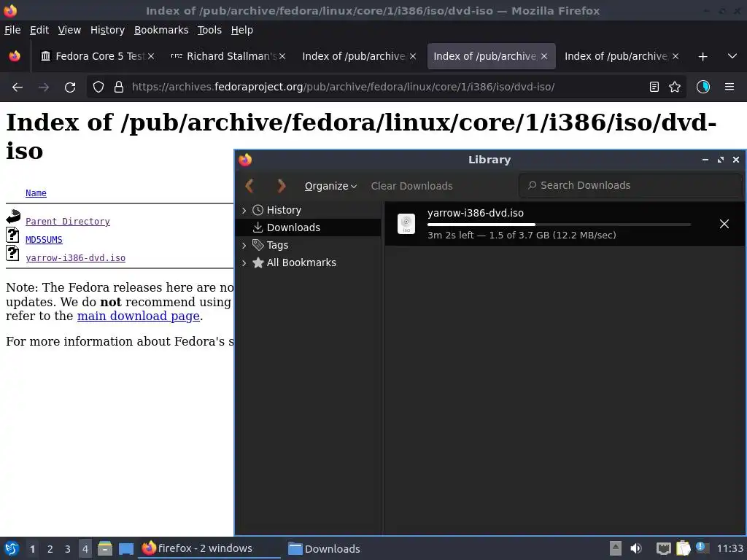Open the History menu in menu bar
This screenshot has width=747, height=560.
pyautogui.click(x=107, y=30)
